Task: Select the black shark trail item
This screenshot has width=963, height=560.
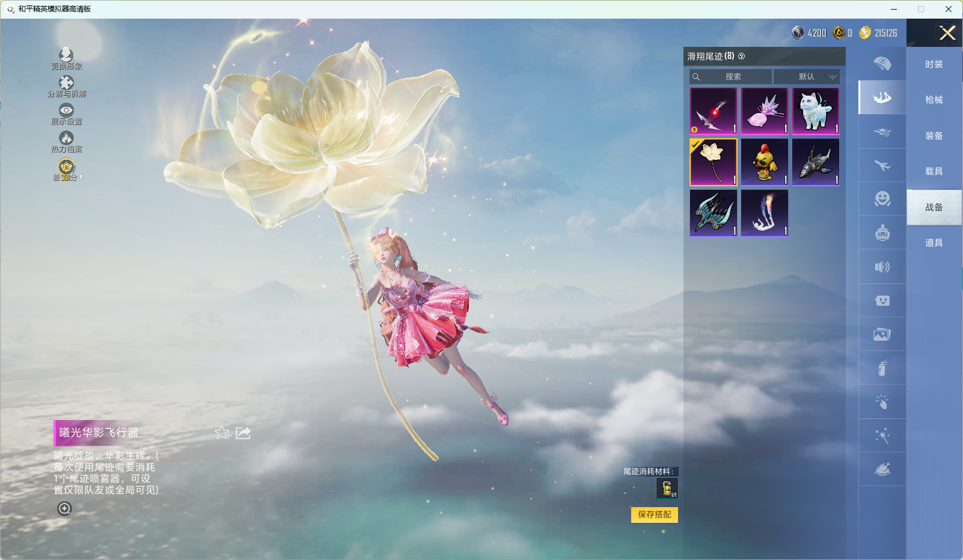Action: pyautogui.click(x=816, y=162)
